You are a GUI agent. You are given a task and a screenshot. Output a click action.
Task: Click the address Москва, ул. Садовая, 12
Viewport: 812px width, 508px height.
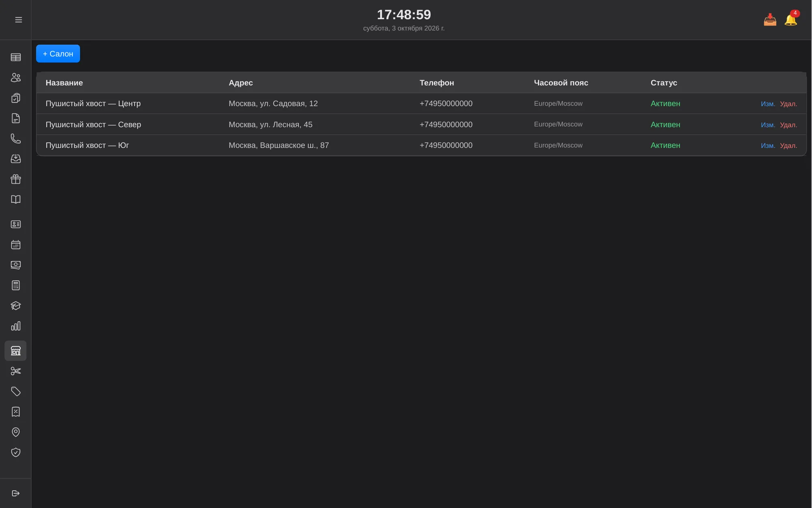[x=273, y=104]
